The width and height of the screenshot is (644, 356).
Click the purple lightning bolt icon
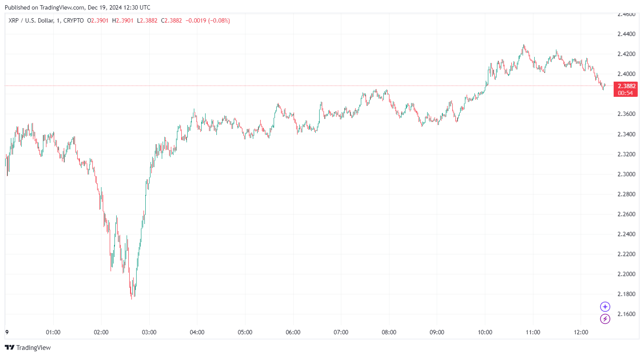pos(605,319)
